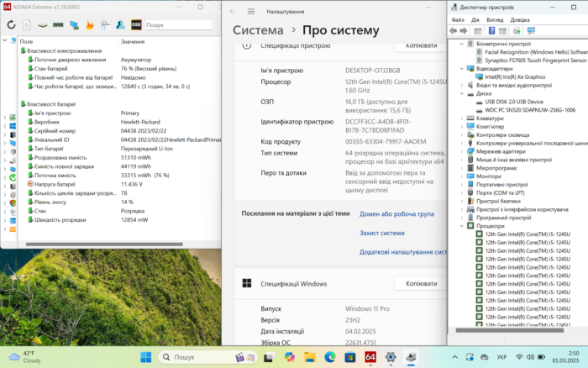Select WDC PC SN520 disk entry
The height and width of the screenshot is (368, 588).
coord(530,110)
